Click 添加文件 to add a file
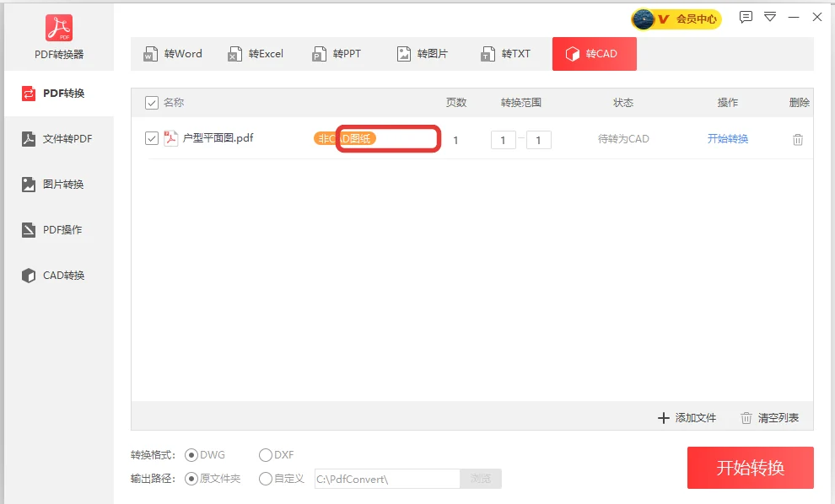 [687, 418]
